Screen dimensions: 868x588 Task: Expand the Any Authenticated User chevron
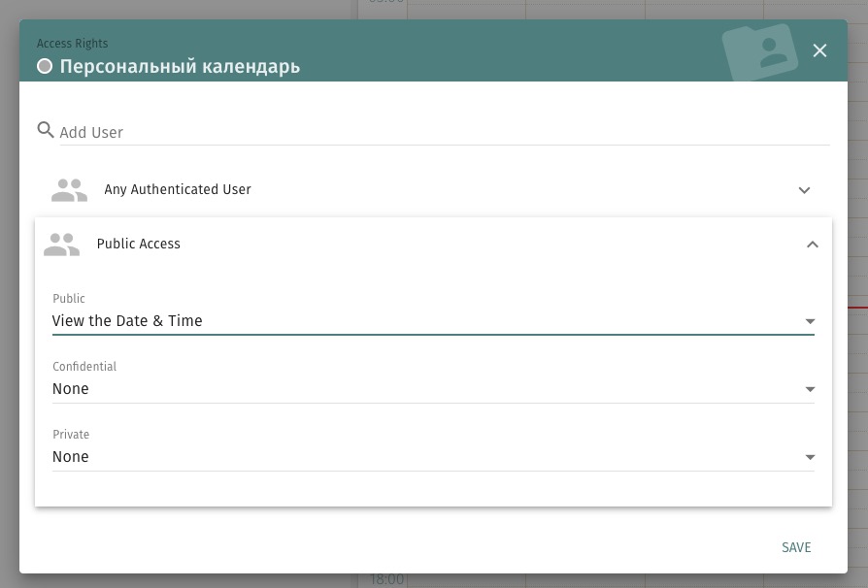point(804,190)
